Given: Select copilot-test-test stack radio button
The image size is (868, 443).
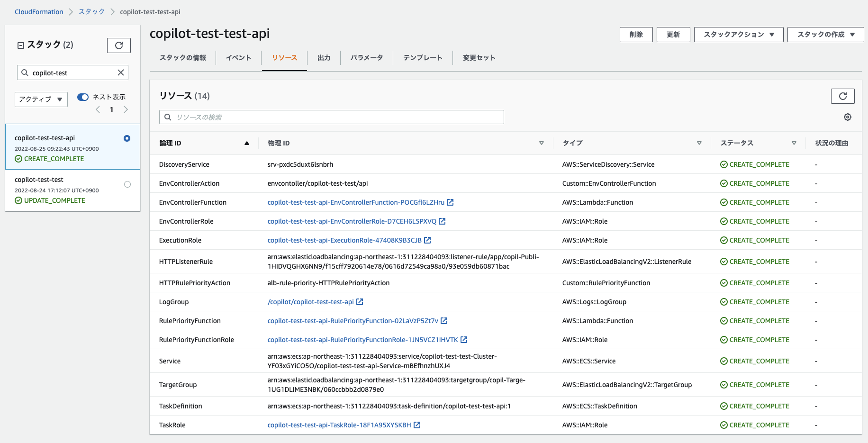Looking at the screenshot, I should [127, 184].
